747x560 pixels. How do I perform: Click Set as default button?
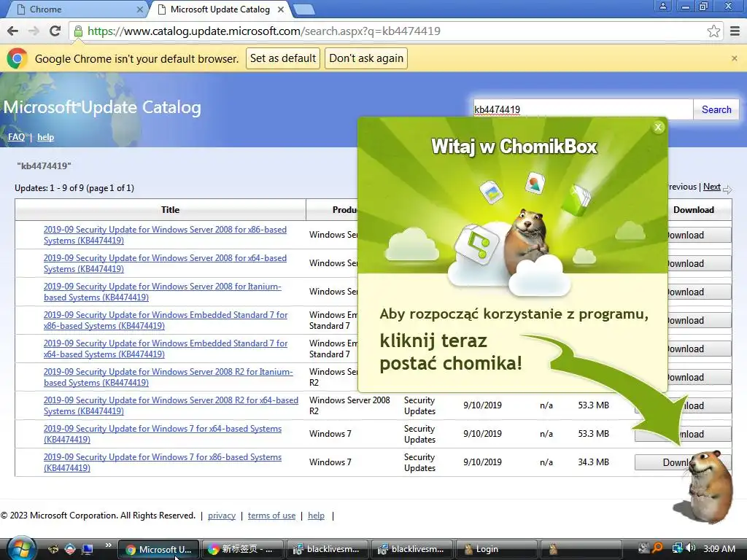click(283, 58)
